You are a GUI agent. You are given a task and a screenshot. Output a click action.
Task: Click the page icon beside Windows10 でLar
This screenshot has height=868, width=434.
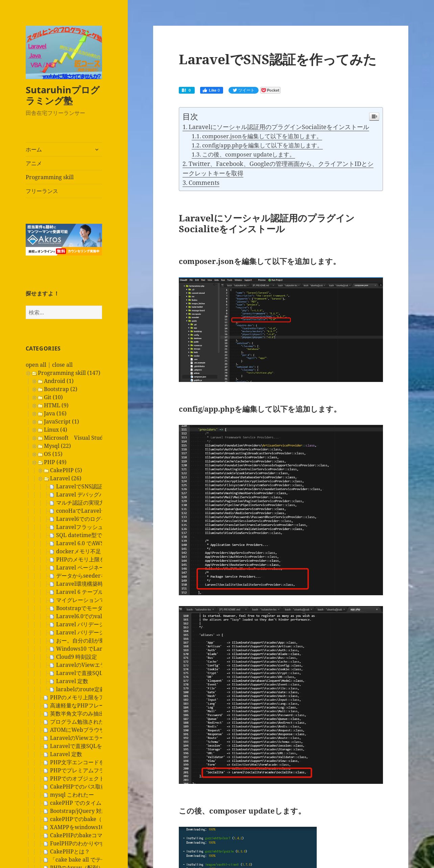coord(52,649)
